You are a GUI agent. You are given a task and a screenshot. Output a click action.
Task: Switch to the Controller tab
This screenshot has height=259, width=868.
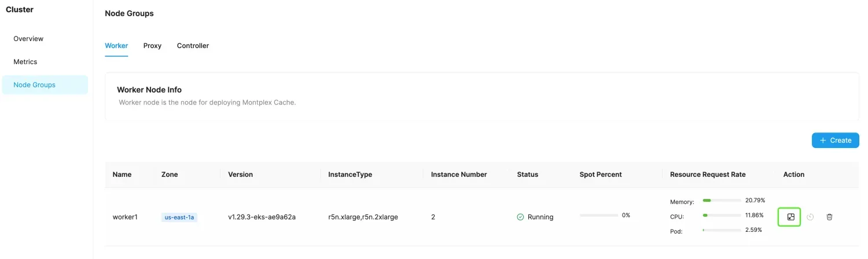(x=193, y=46)
